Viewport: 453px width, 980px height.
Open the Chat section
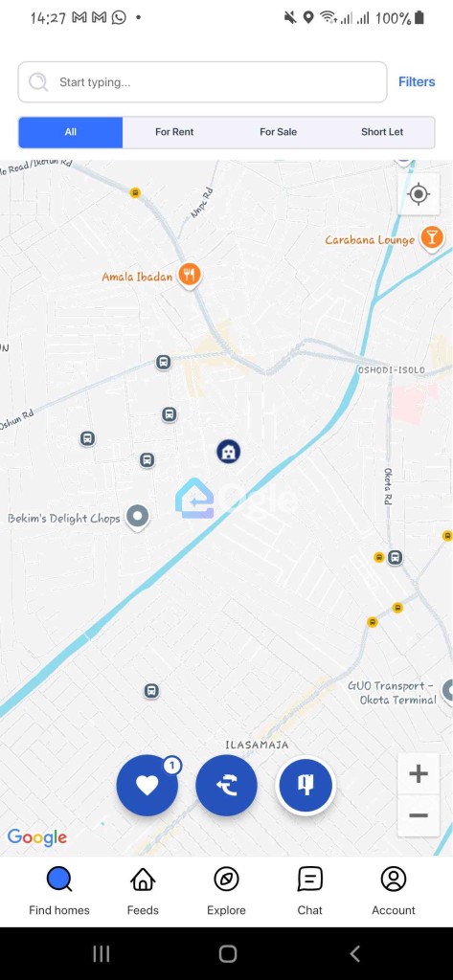click(x=309, y=891)
